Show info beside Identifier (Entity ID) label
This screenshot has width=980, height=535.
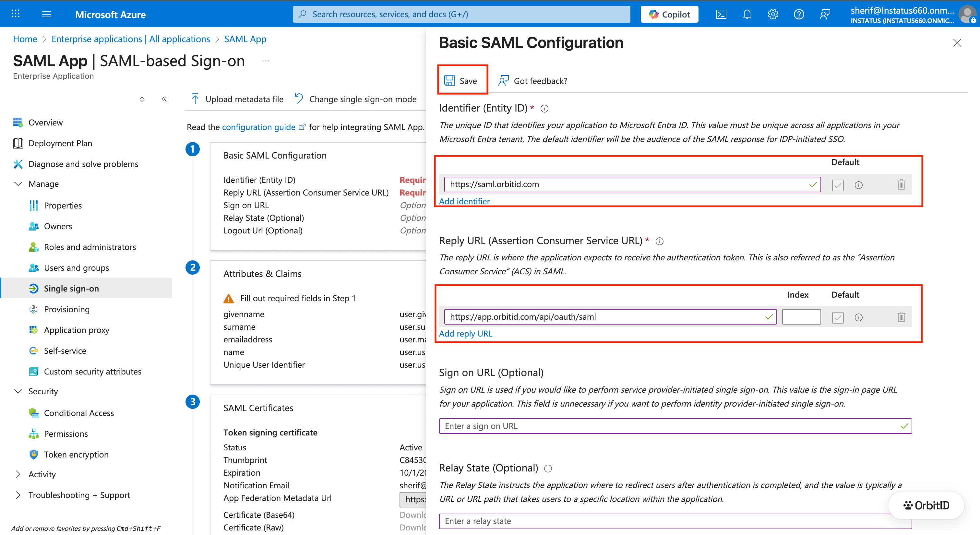(x=544, y=109)
